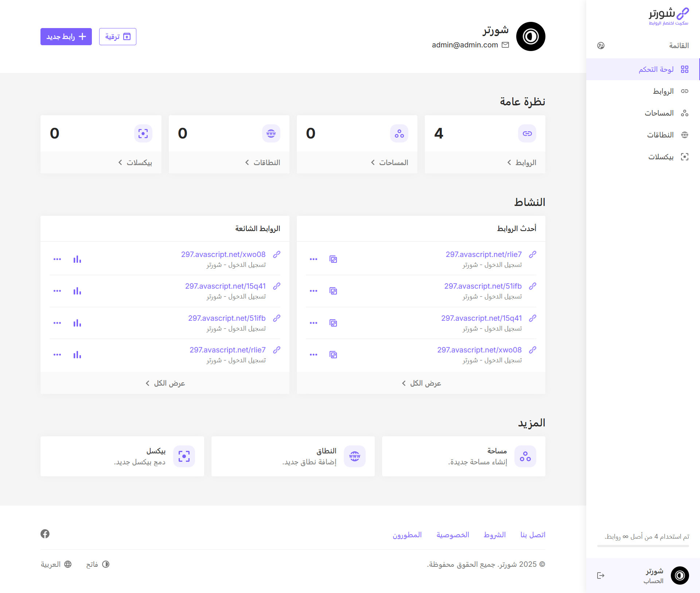Open the النطاق add-domain card
Image resolution: width=700 pixels, height=593 pixels.
pyautogui.click(x=293, y=456)
